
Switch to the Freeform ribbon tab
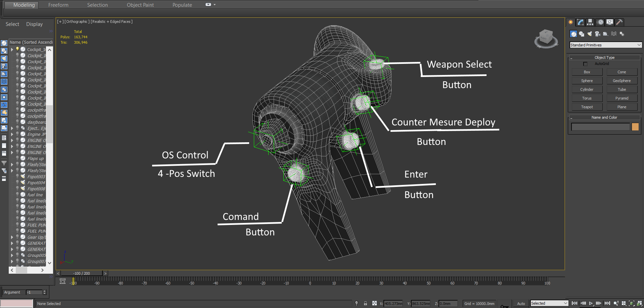click(x=58, y=5)
